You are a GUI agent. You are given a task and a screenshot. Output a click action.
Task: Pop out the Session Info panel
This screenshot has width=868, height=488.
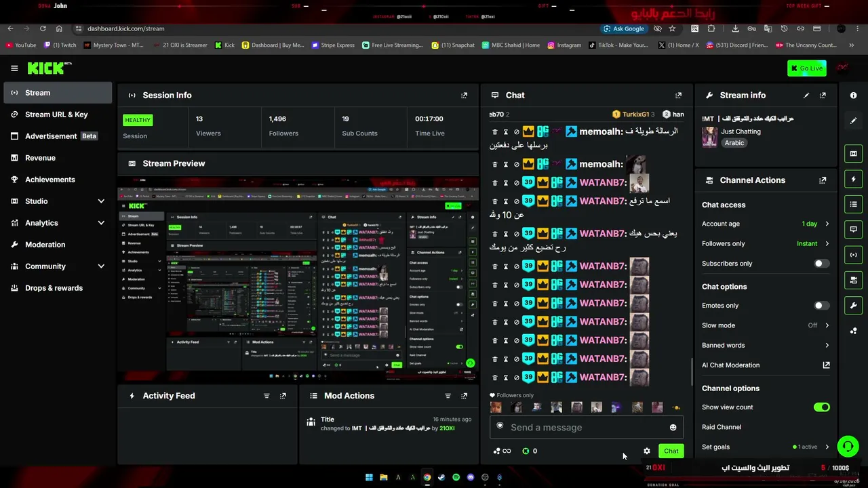(464, 96)
